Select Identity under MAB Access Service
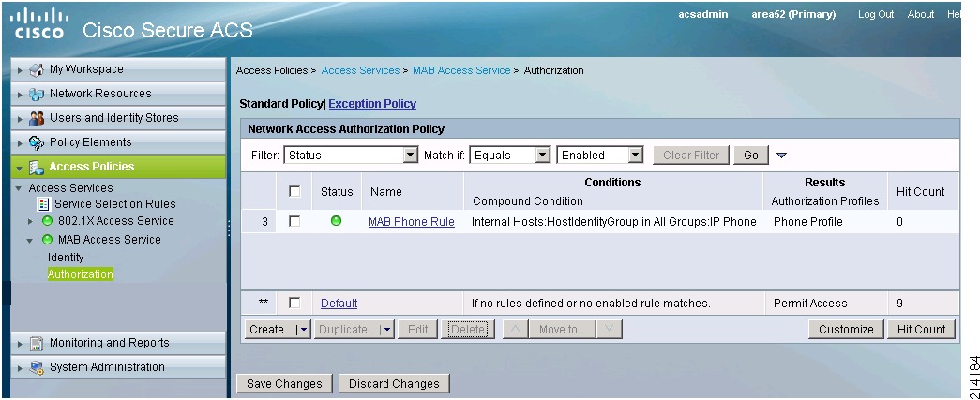Image resolution: width=980 pixels, height=400 pixels. (66, 257)
